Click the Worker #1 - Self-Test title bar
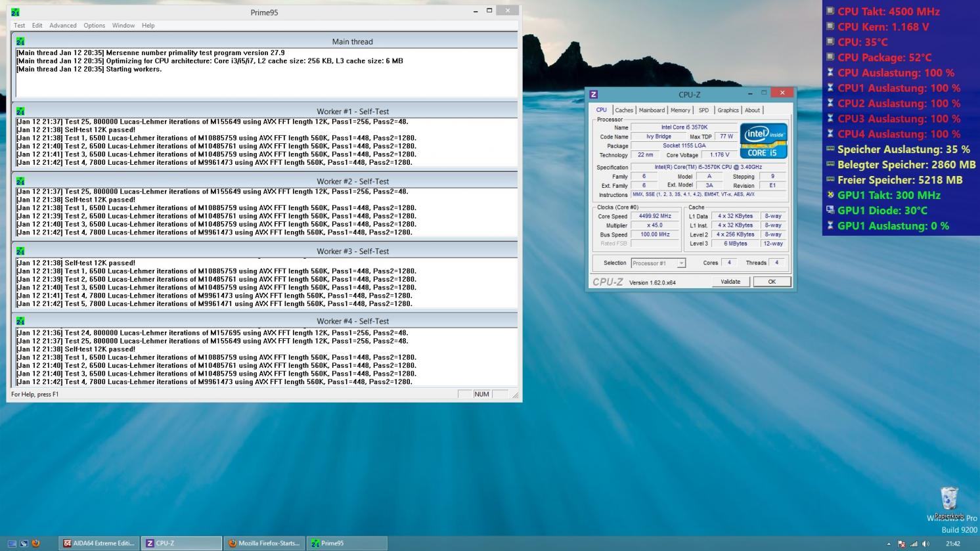Screen dimensions: 980x551 pyautogui.click(x=265, y=112)
